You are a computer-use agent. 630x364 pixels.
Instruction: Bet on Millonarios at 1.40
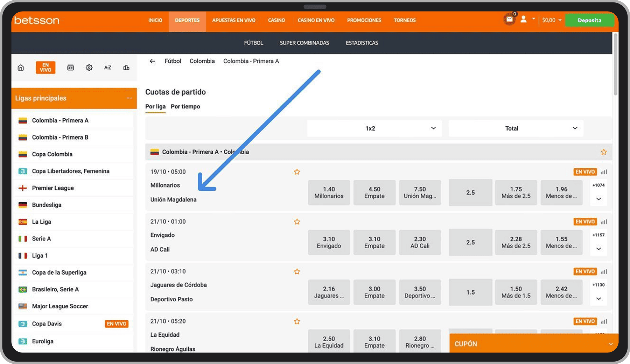pos(329,192)
